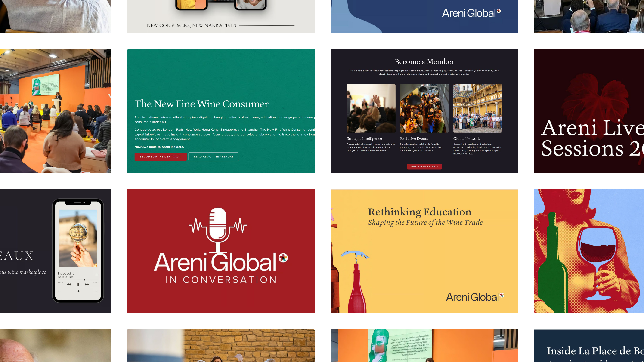
Task: Tap fast-forward control on phone player
Action: [87, 284]
